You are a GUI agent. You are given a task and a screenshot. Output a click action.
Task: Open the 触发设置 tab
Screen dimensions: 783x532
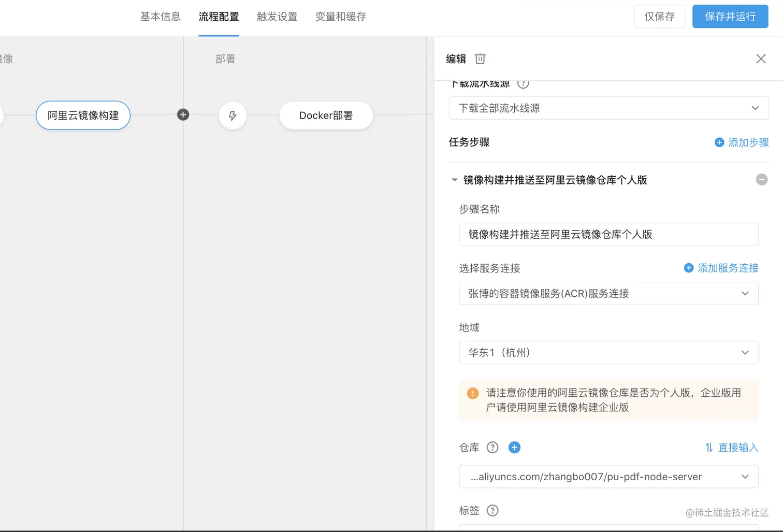pyautogui.click(x=277, y=17)
